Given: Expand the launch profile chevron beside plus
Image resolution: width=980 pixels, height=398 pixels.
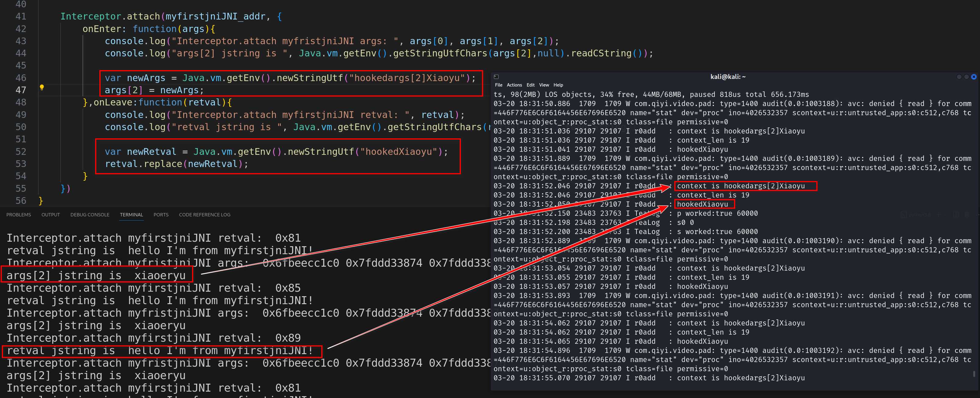Looking at the screenshot, I should point(946,215).
